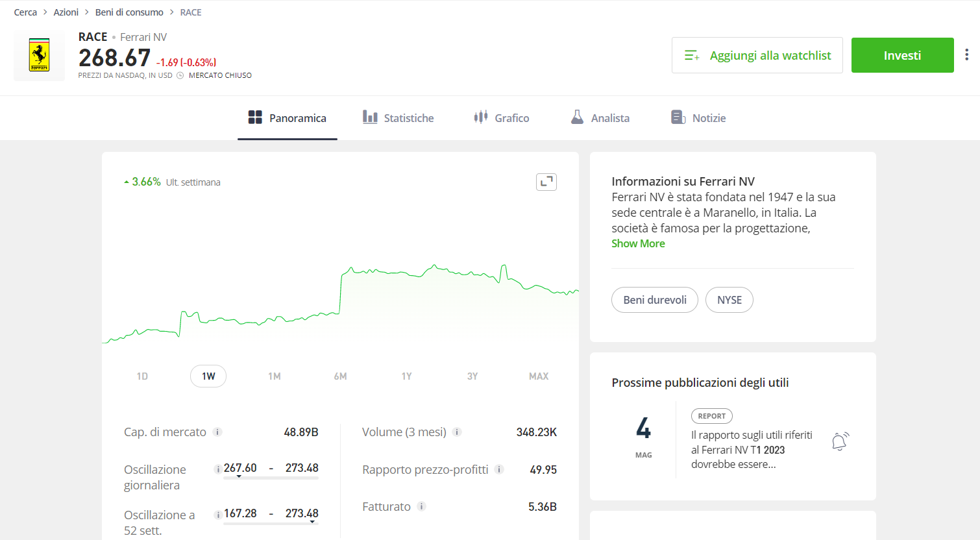Click the earnings date 4 MAG

coord(643,436)
